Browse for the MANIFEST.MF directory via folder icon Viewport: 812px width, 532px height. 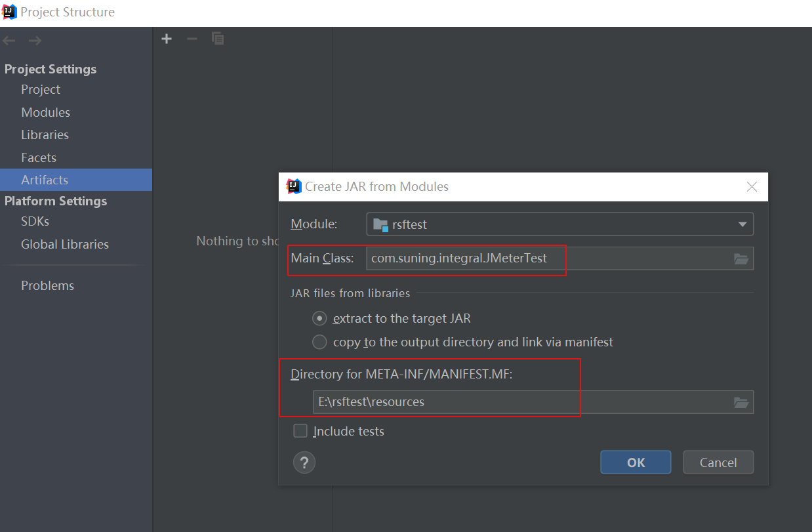[x=741, y=401]
